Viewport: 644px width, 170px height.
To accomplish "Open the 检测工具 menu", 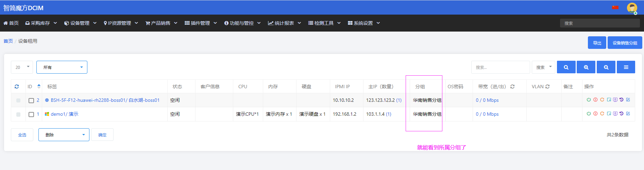I will pos(324,23).
